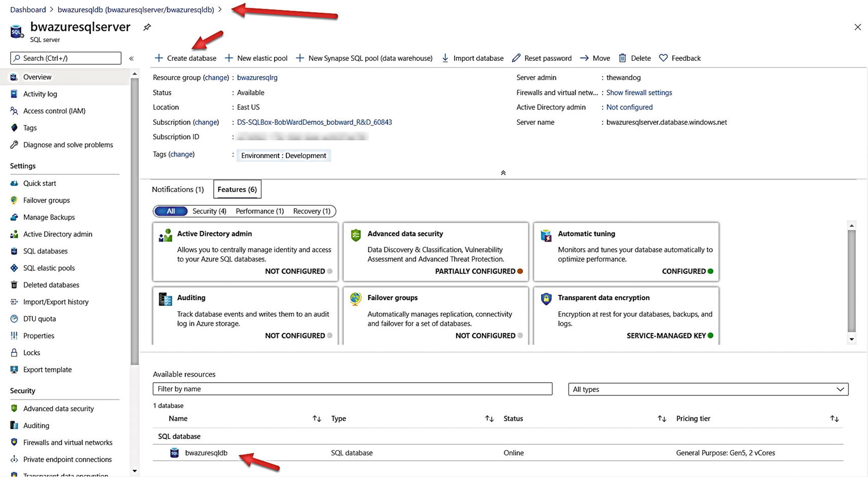Sort resources by Type column arrows
This screenshot has width=868, height=477.
point(489,419)
